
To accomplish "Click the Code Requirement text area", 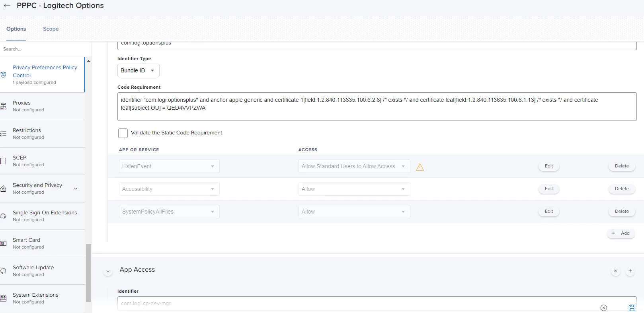I will point(377,107).
